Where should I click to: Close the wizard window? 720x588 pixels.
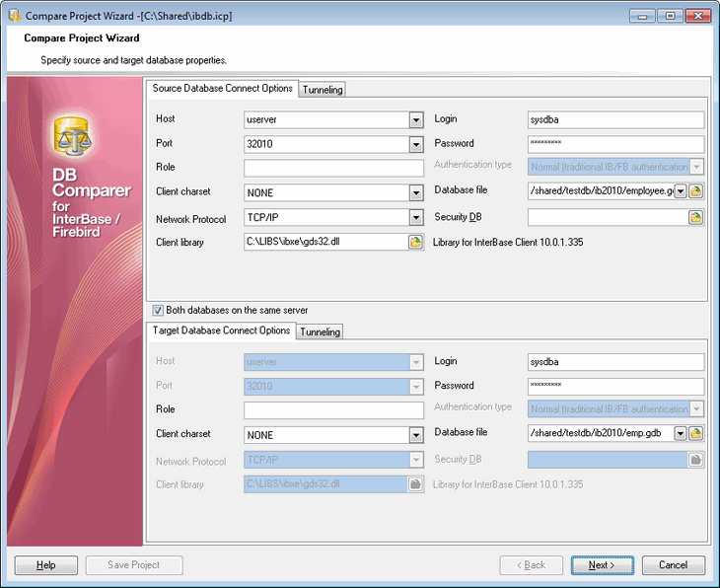[698, 16]
